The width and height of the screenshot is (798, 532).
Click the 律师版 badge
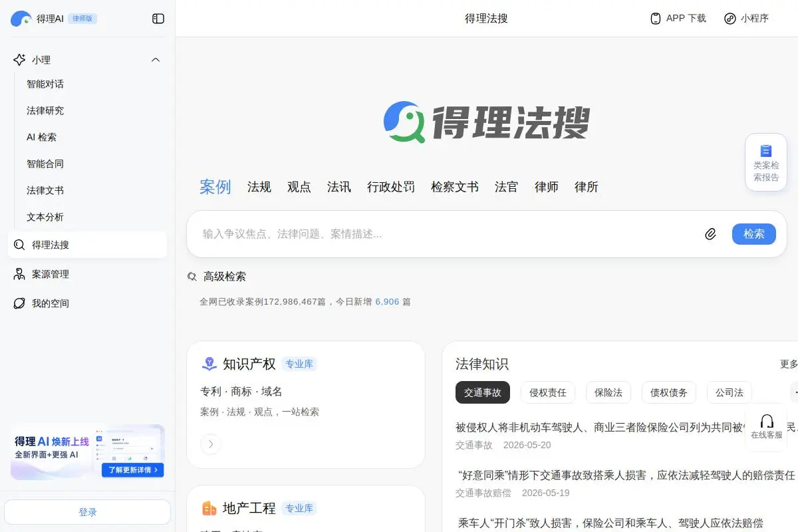tap(82, 19)
